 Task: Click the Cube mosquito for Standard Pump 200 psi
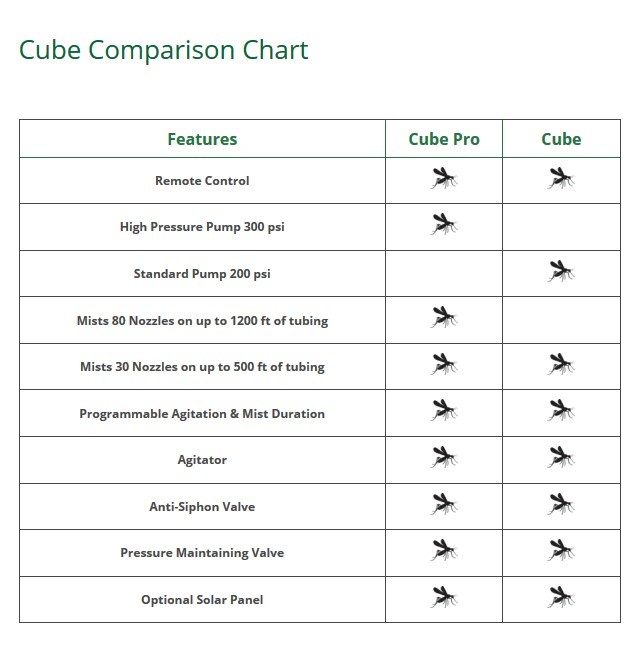(561, 271)
